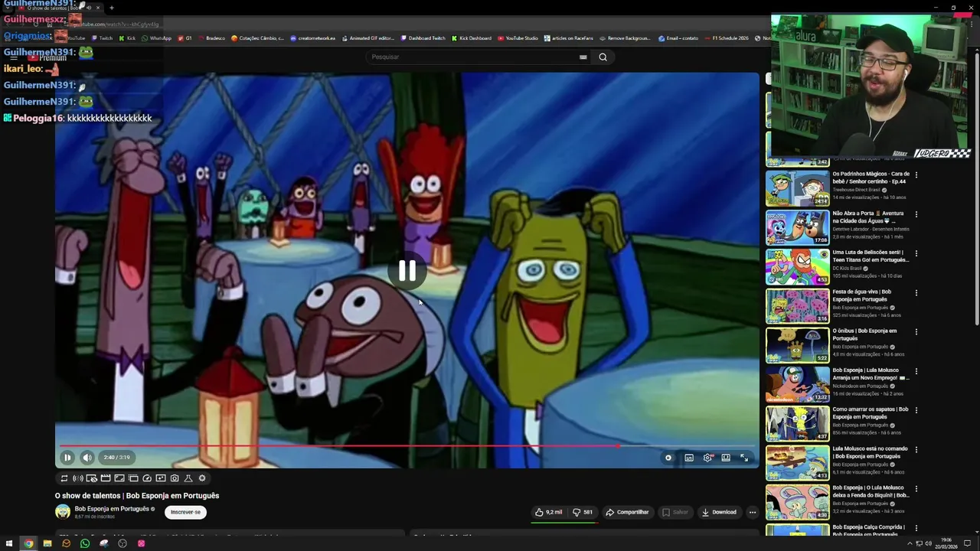Click the loop icon in the extension toolbar
The width and height of the screenshot is (980, 551).
(64, 478)
